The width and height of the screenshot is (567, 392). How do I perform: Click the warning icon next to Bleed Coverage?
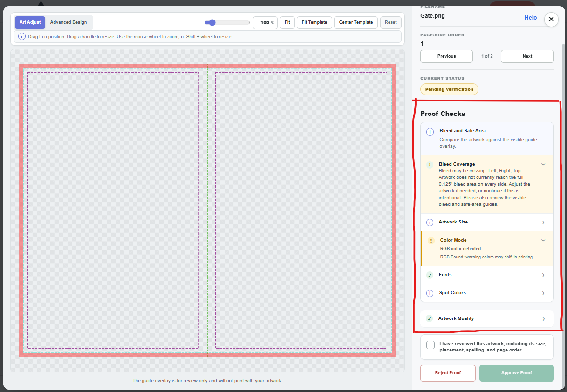tap(430, 165)
